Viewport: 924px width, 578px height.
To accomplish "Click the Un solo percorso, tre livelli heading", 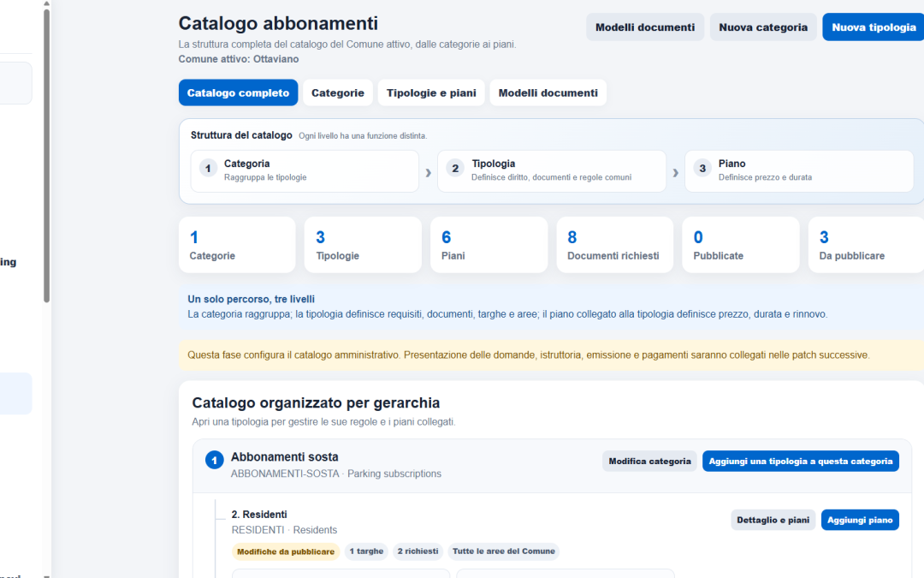I will tap(251, 299).
